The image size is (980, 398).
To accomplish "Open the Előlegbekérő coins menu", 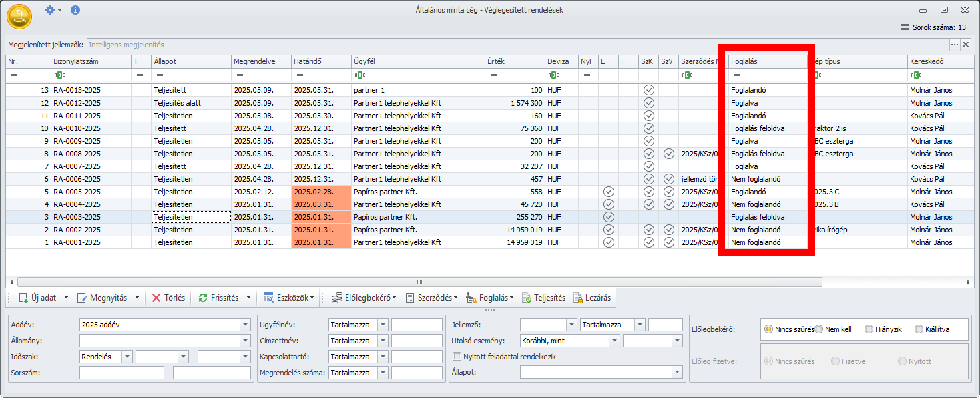I will 364,298.
